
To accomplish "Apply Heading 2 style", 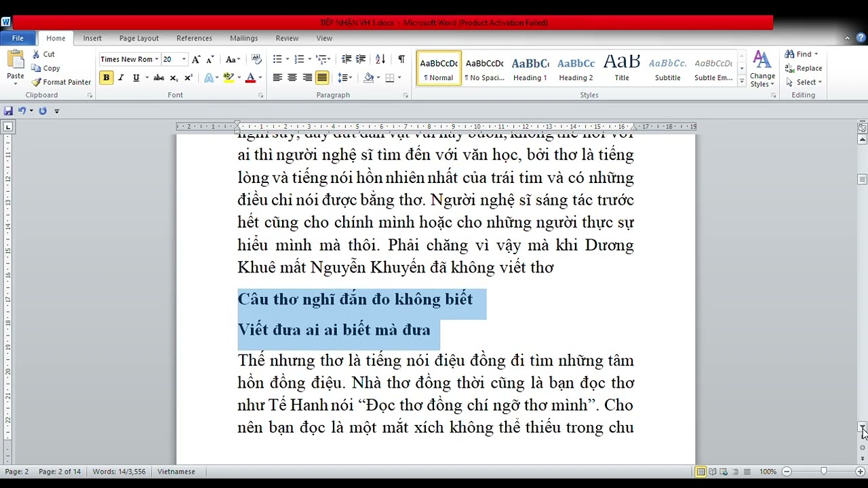I will pyautogui.click(x=576, y=68).
